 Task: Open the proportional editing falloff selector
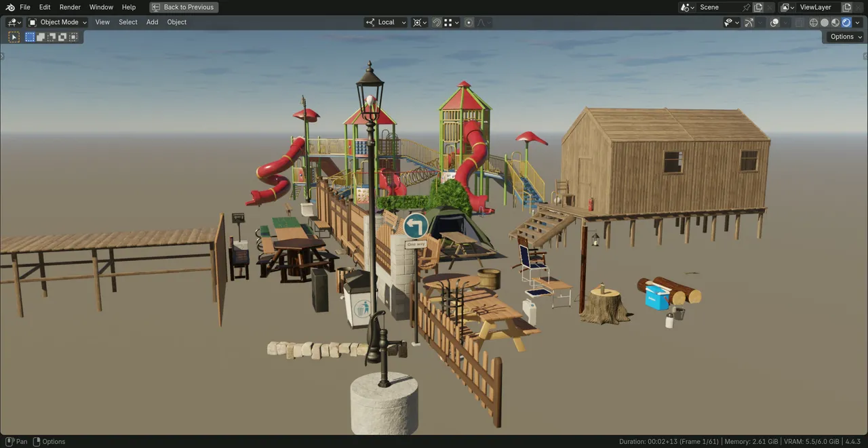tap(484, 22)
